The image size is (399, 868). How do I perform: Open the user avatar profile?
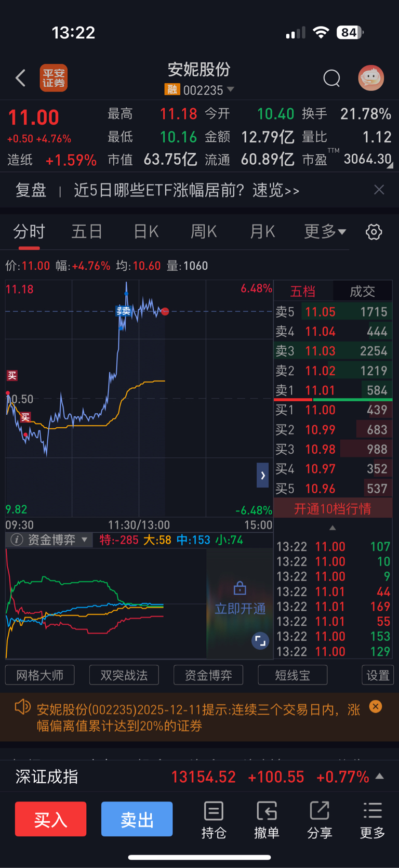[371, 78]
